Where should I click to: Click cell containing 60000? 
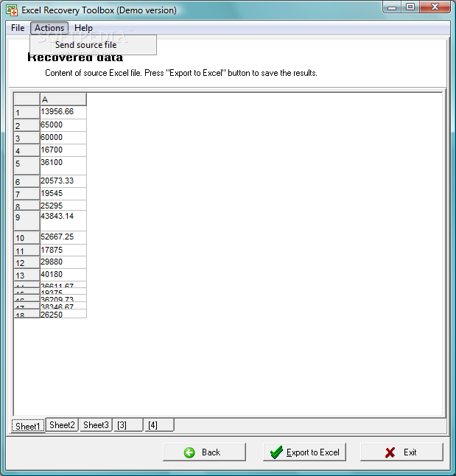tap(63, 138)
